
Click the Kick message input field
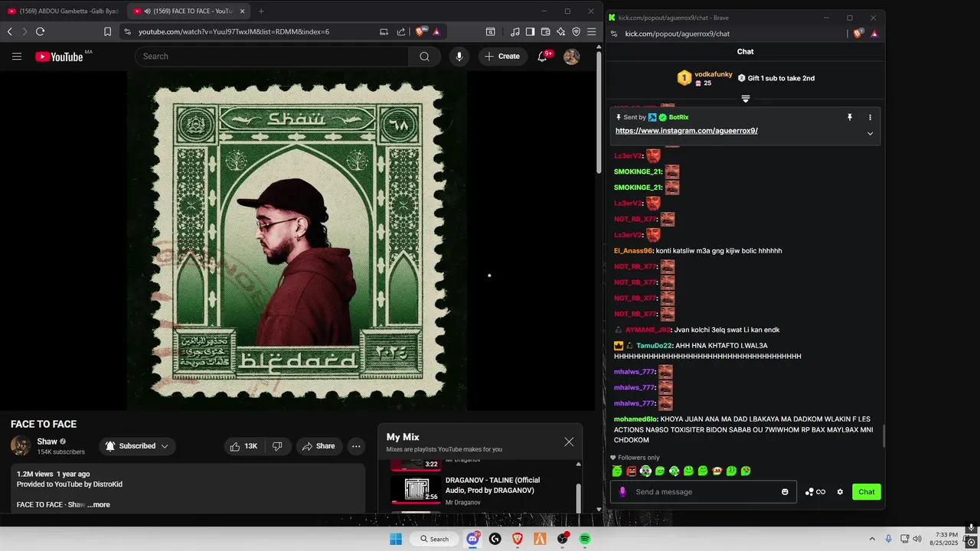click(x=704, y=492)
